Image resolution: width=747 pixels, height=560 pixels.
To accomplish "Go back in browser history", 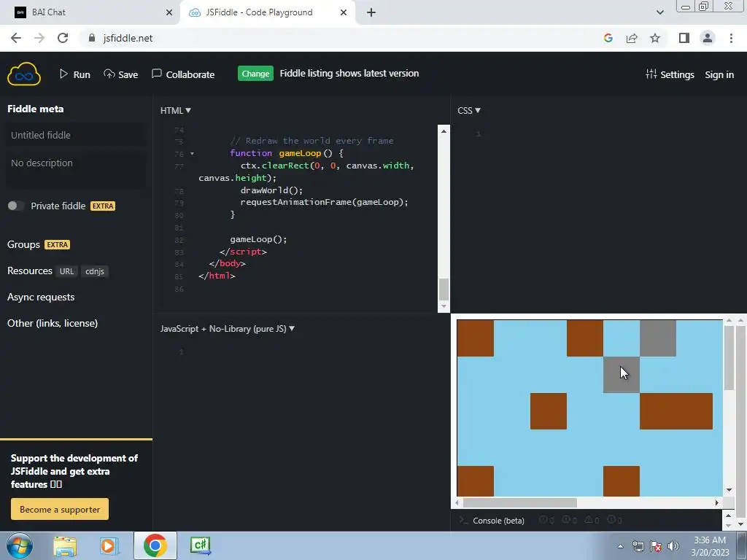I will pyautogui.click(x=16, y=38).
